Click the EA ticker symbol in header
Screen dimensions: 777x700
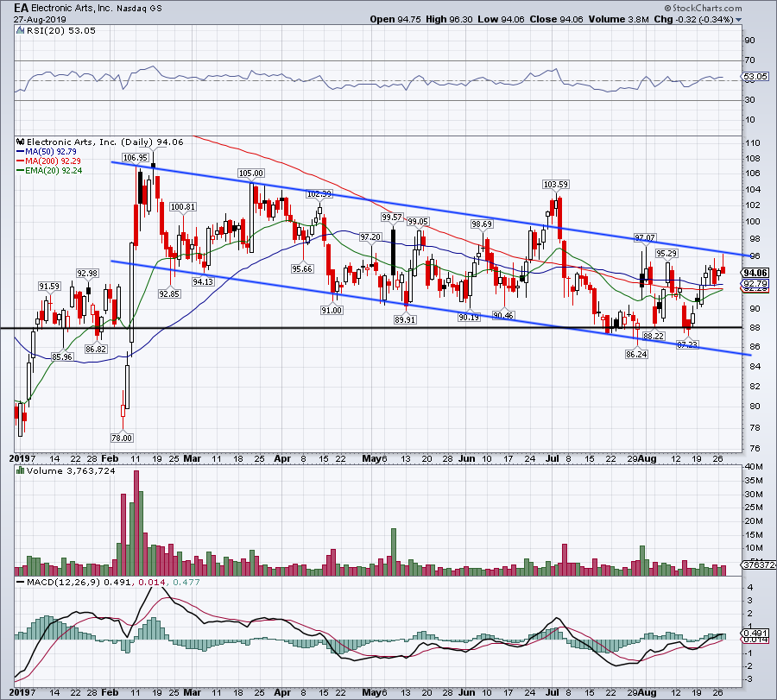21,8
